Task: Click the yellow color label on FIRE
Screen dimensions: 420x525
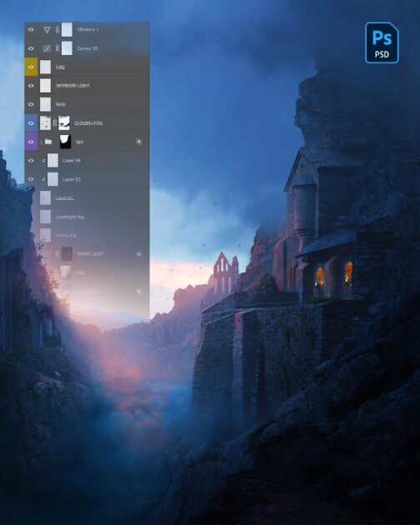Action: pos(31,67)
